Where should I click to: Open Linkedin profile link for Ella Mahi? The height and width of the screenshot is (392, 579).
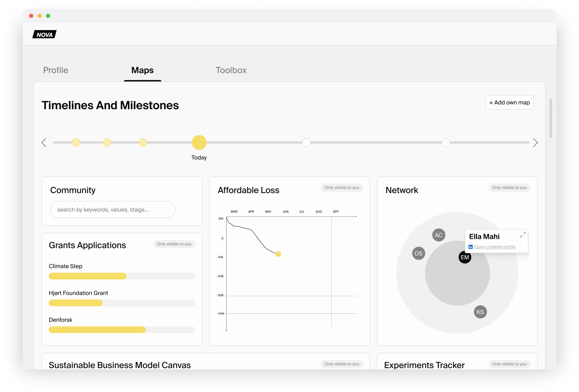(x=495, y=247)
